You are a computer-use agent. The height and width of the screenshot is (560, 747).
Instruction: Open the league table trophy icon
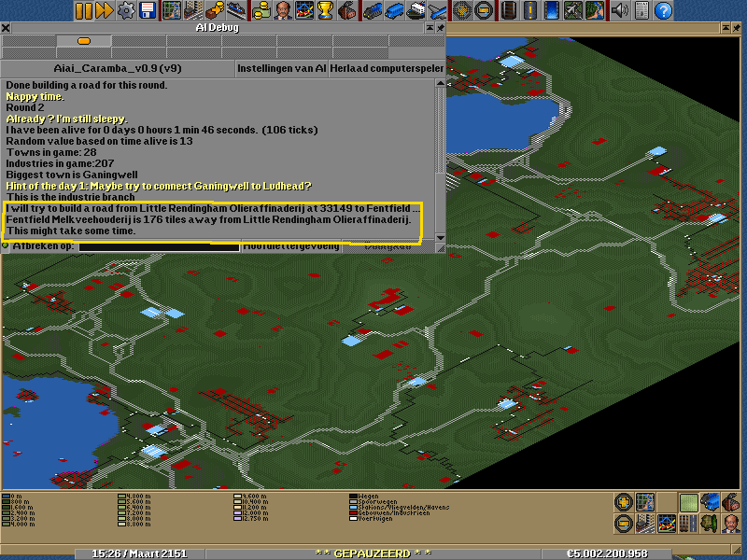click(x=325, y=10)
